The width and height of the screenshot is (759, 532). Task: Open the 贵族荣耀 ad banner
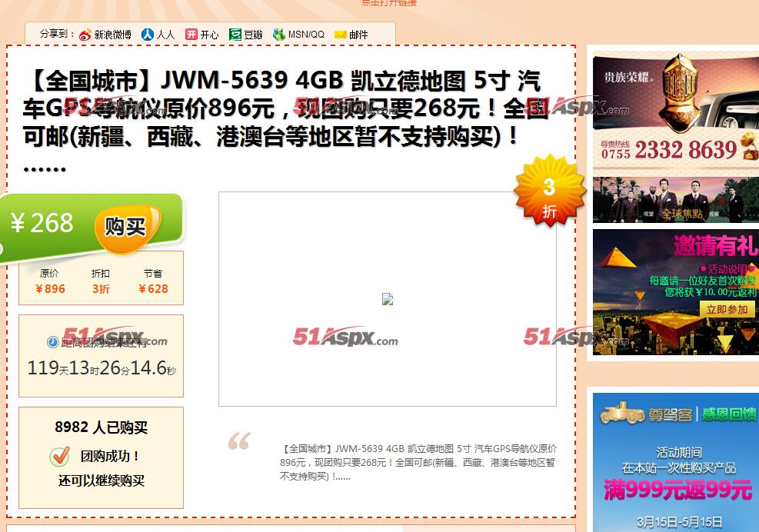pos(676,109)
